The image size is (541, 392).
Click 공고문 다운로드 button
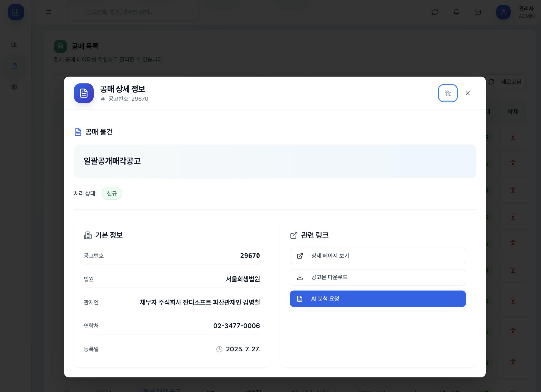[x=378, y=277]
